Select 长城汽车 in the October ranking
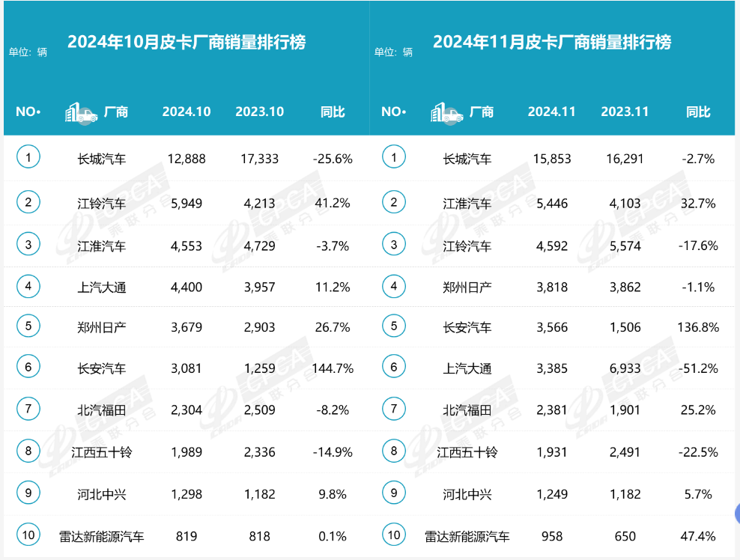This screenshot has width=740, height=560. click(101, 159)
